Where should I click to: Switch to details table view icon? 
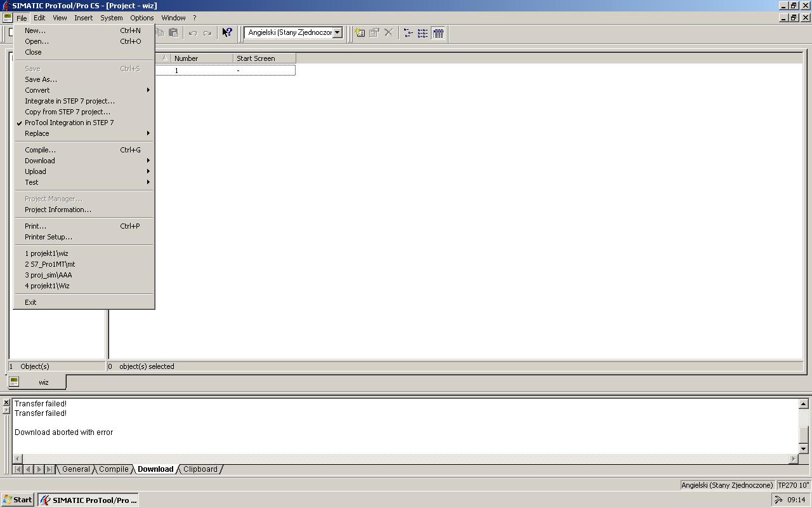coord(438,32)
